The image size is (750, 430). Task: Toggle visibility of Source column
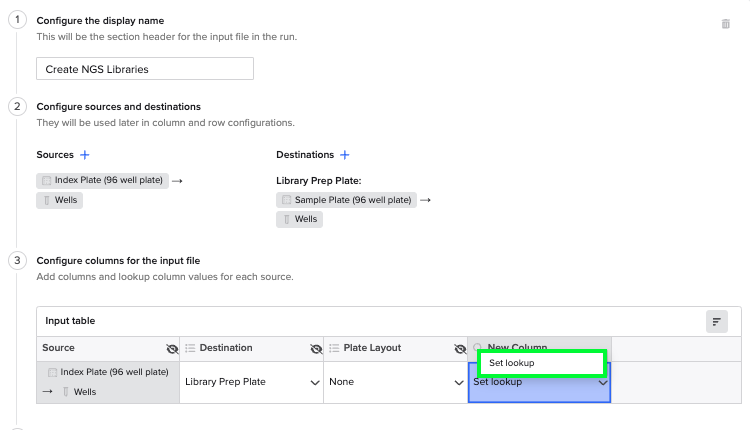[x=172, y=349]
